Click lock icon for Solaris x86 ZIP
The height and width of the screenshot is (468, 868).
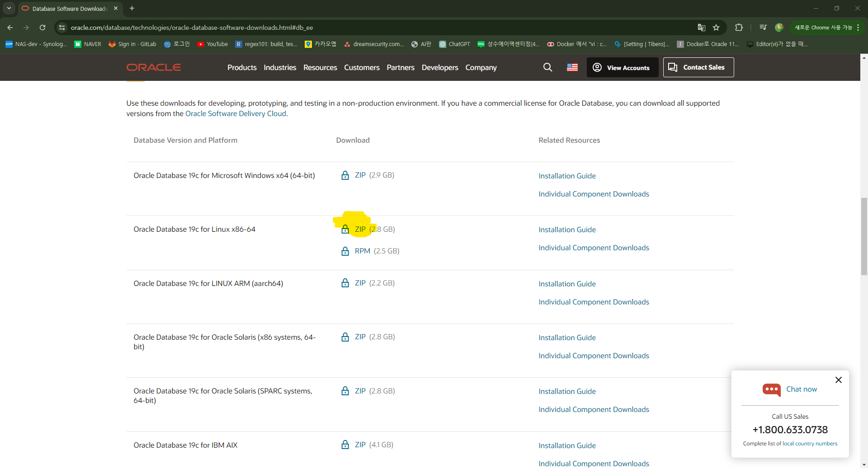pos(345,337)
